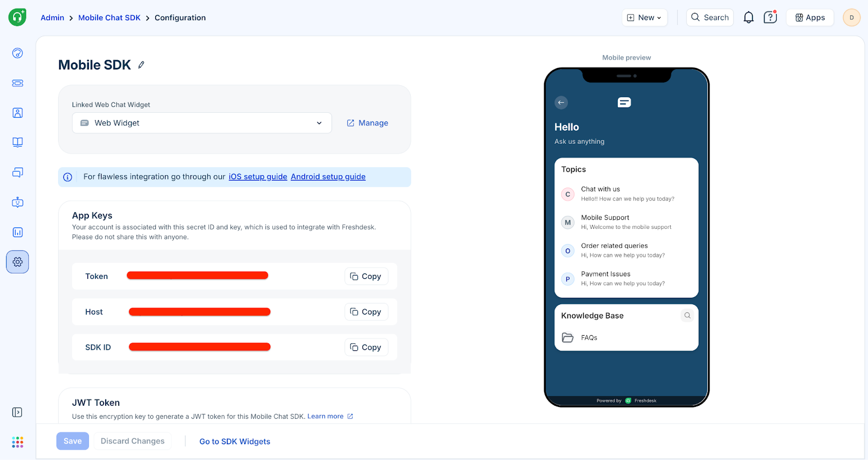Click Discard Changes
The height and width of the screenshot is (460, 868).
(132, 441)
